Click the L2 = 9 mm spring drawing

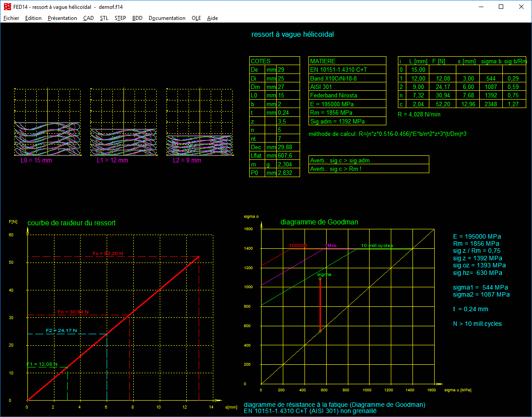pyautogui.click(x=199, y=145)
